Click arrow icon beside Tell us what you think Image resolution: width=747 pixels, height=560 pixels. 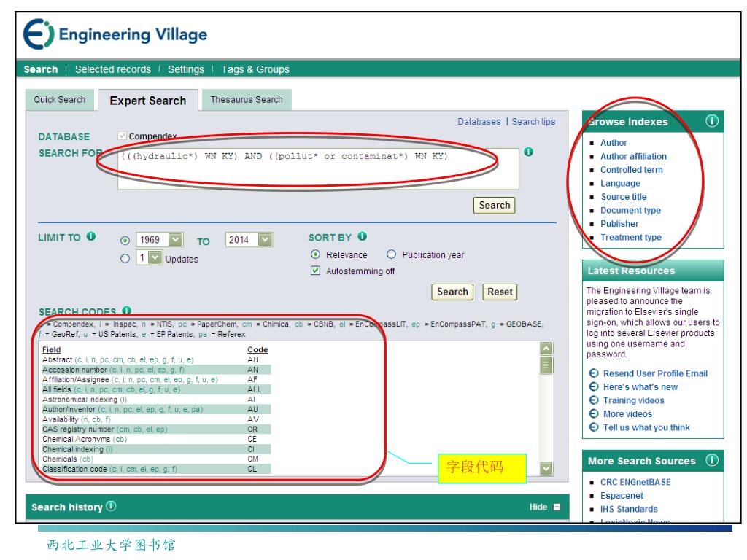pyautogui.click(x=594, y=427)
